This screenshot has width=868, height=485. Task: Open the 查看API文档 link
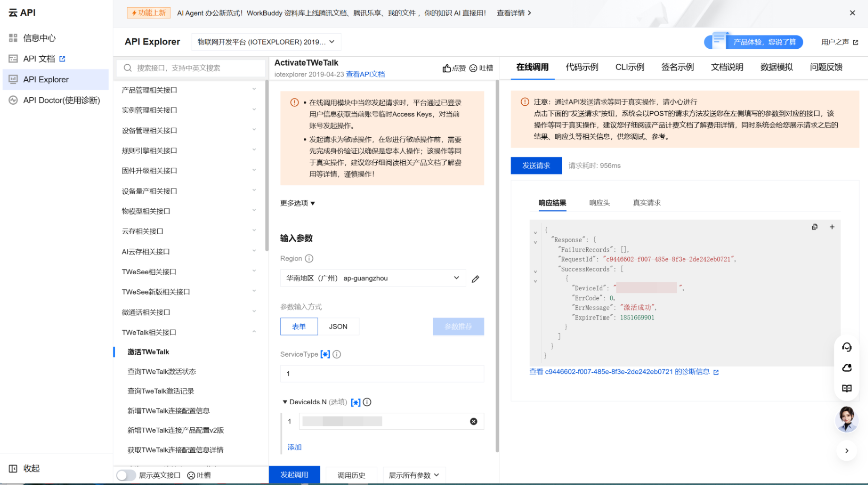[x=365, y=74]
